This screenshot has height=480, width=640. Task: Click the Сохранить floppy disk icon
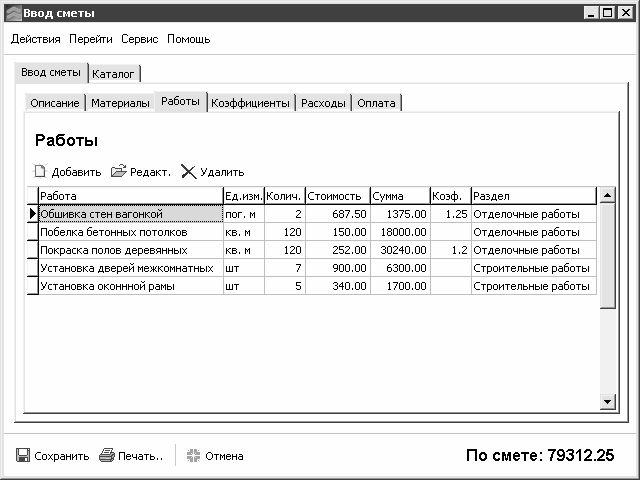pos(22,455)
